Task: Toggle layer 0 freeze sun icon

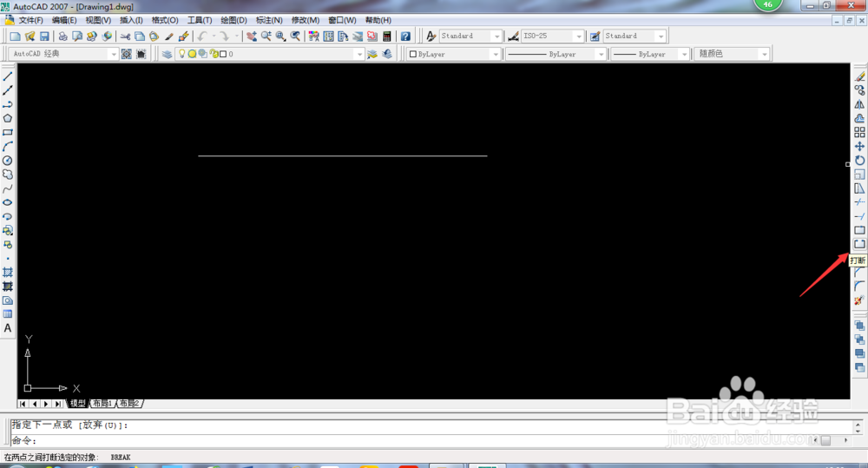Action: point(192,54)
